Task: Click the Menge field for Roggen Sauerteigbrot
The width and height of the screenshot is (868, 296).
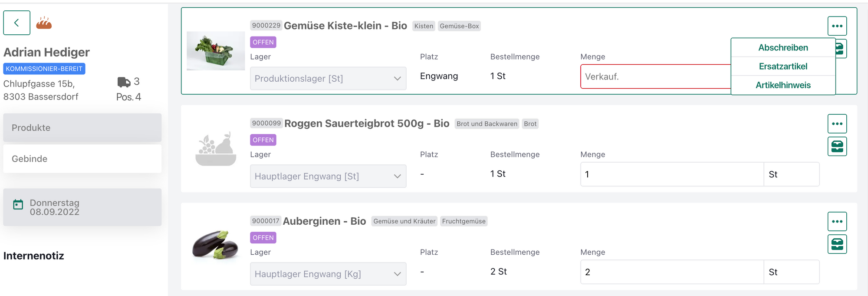Action: [x=671, y=174]
